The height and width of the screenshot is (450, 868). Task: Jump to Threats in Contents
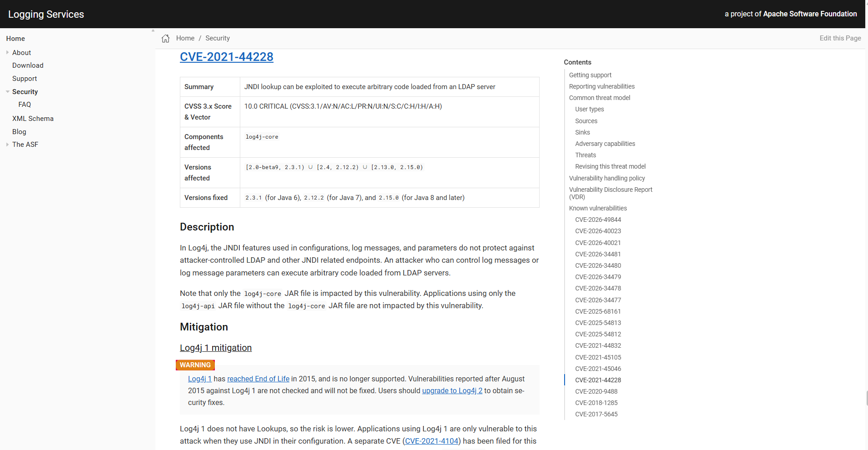pyautogui.click(x=585, y=155)
